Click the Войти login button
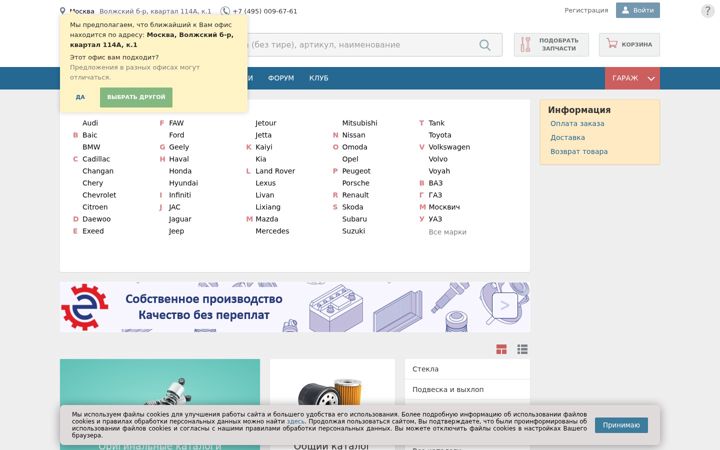 point(638,10)
